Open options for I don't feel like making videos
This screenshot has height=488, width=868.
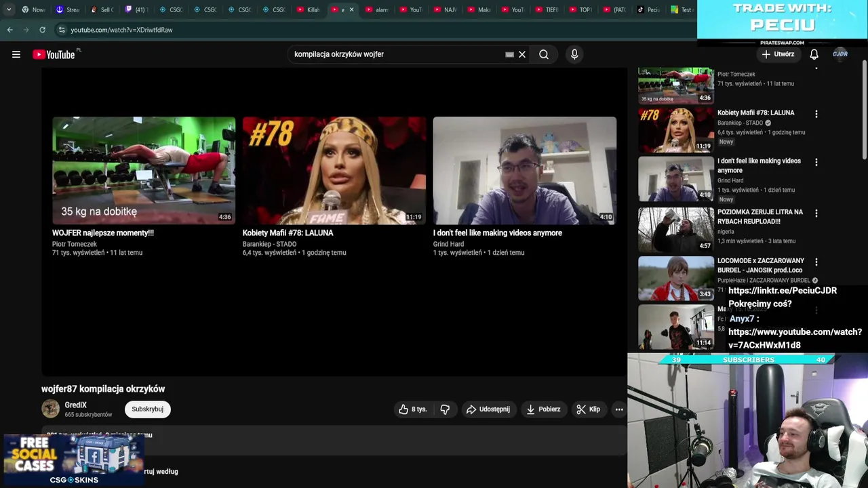pyautogui.click(x=816, y=162)
